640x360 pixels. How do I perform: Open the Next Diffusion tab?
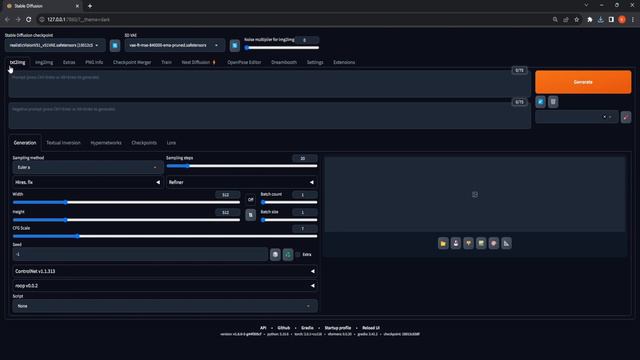[198, 62]
